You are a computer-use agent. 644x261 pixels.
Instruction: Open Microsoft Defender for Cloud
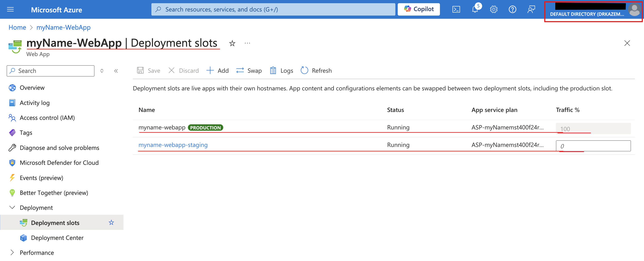click(59, 163)
